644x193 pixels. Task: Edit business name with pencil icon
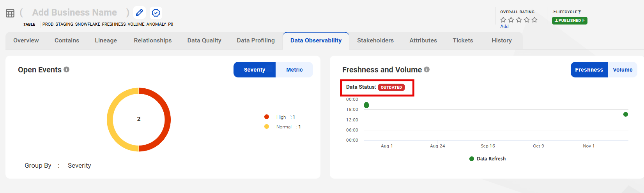pos(140,13)
